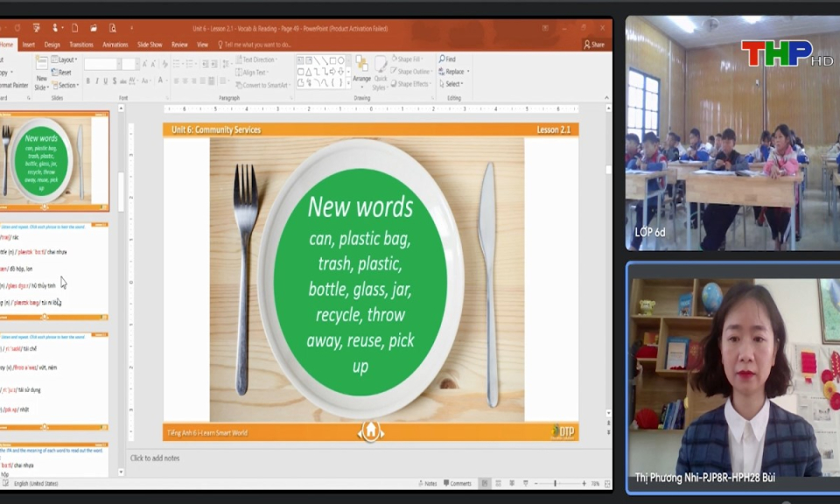This screenshot has height=504, width=840.
Task: Open the Select dropdown in Editing group
Action: (451, 84)
